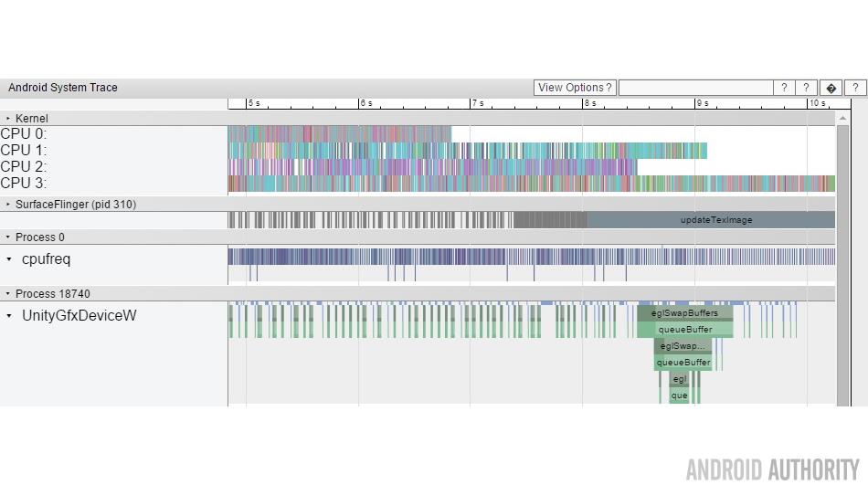
Task: Toggle the Process 18740 section arrow
Action: pos(8,294)
